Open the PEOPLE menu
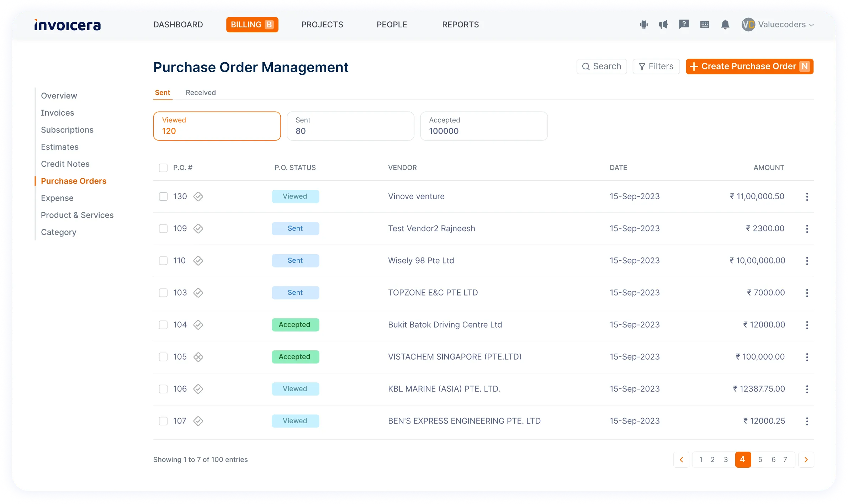Screen dimensions: 848x504 pyautogui.click(x=392, y=25)
